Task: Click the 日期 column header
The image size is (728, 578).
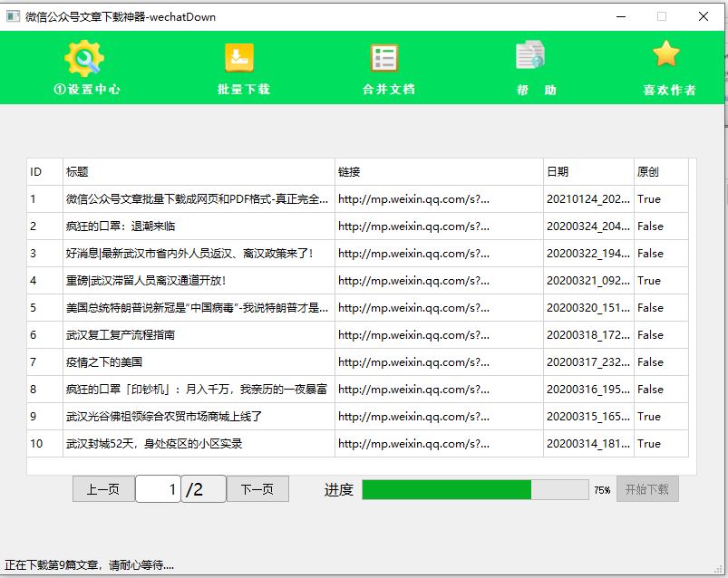Action: tap(588, 171)
